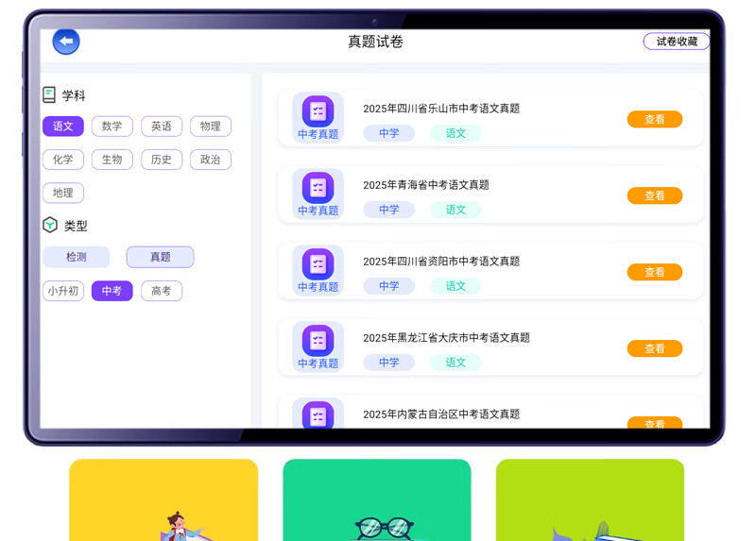Click the 资阳市 exam paper icon
756x541 pixels.
point(318,264)
